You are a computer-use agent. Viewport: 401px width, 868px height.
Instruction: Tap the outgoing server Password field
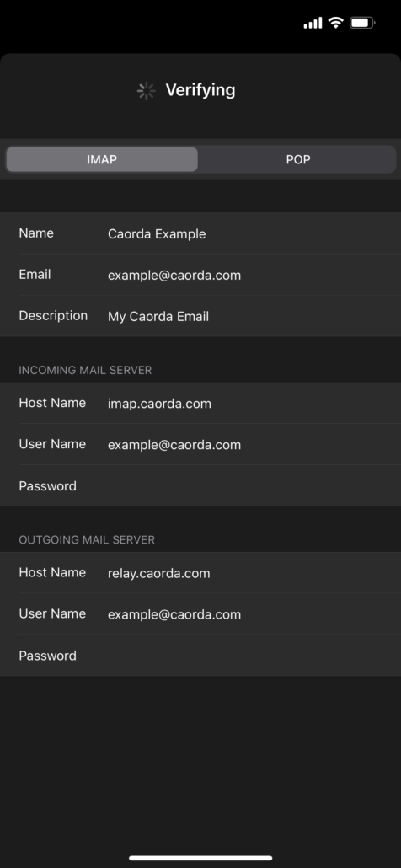(200, 656)
